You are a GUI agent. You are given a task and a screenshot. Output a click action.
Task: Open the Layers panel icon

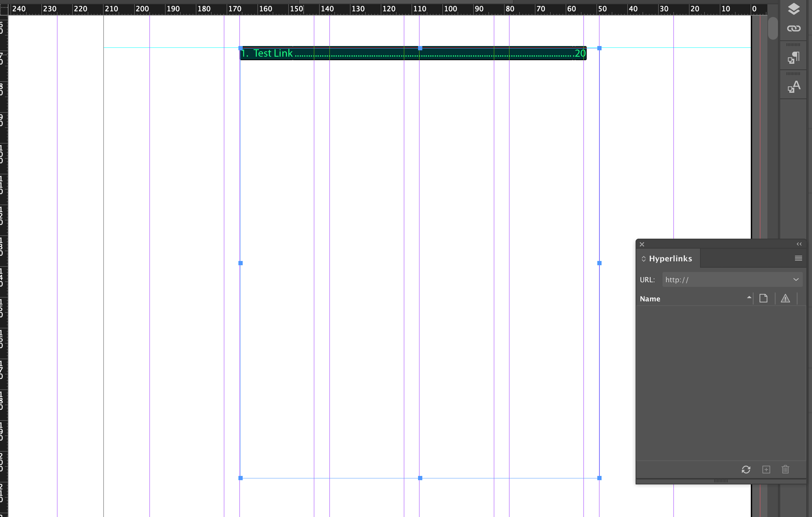coord(794,9)
